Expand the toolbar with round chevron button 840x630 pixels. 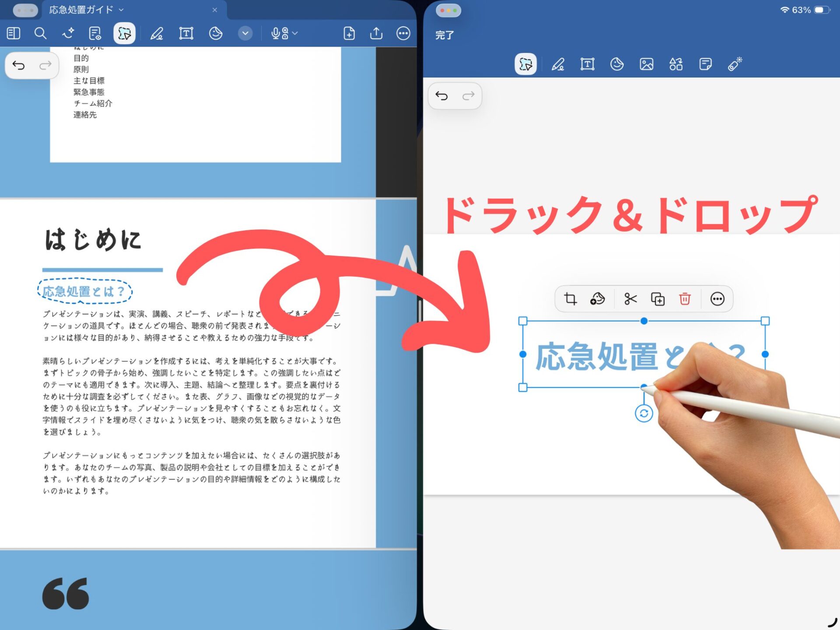click(245, 33)
